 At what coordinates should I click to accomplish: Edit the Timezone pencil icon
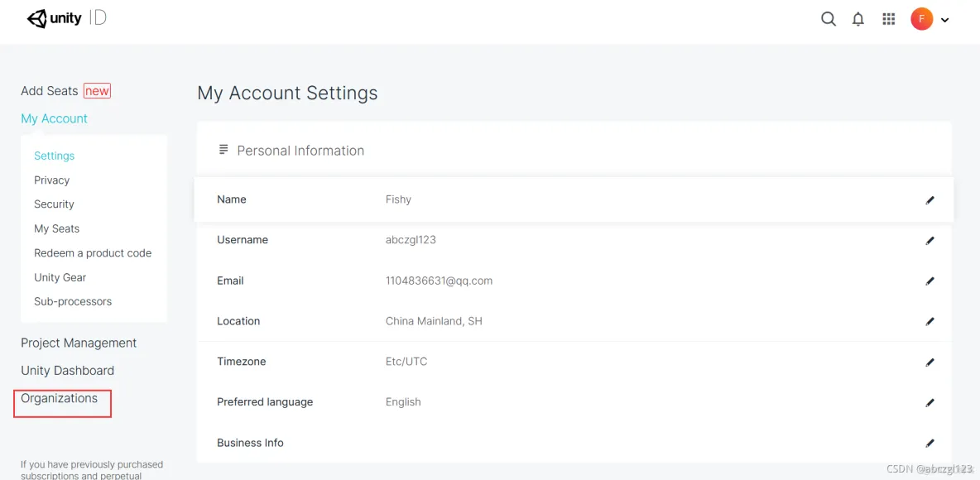click(x=930, y=362)
